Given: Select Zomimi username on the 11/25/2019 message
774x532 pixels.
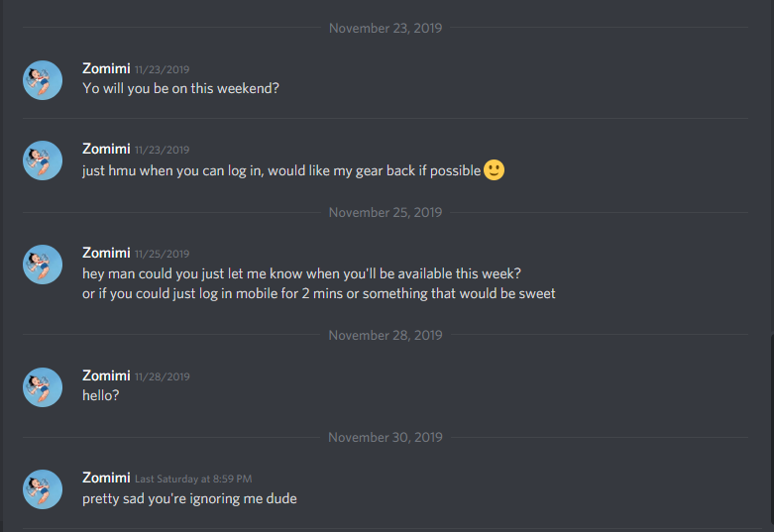Looking at the screenshot, I should pyautogui.click(x=106, y=254).
